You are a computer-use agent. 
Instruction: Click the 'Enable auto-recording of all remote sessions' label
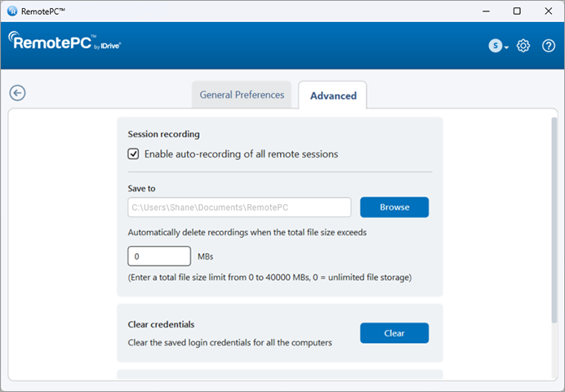coord(241,154)
